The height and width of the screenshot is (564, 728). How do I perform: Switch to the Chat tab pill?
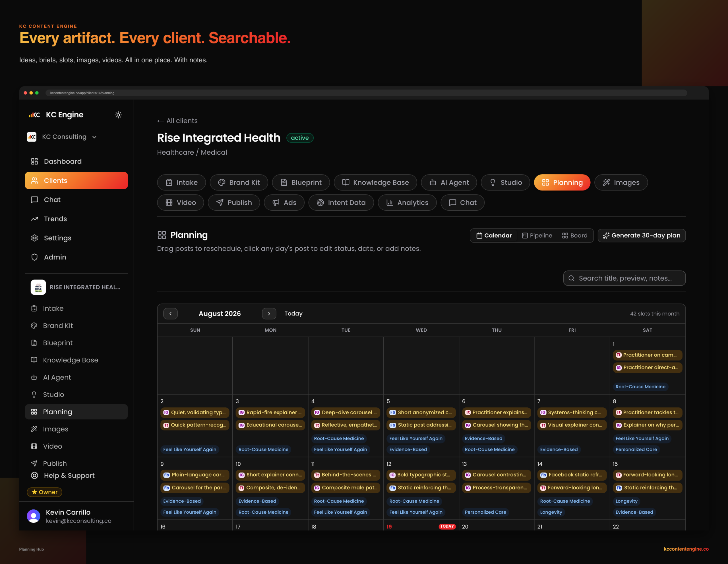462,203
